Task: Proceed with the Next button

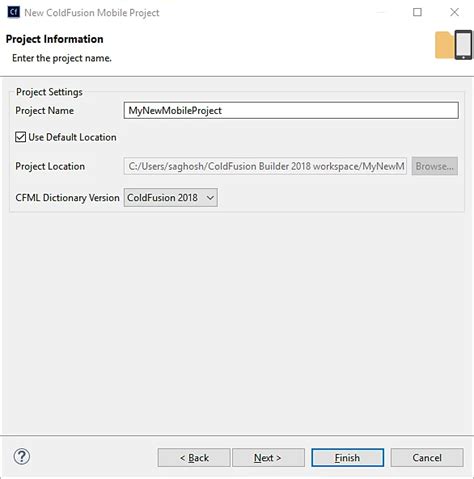Action: 268,458
